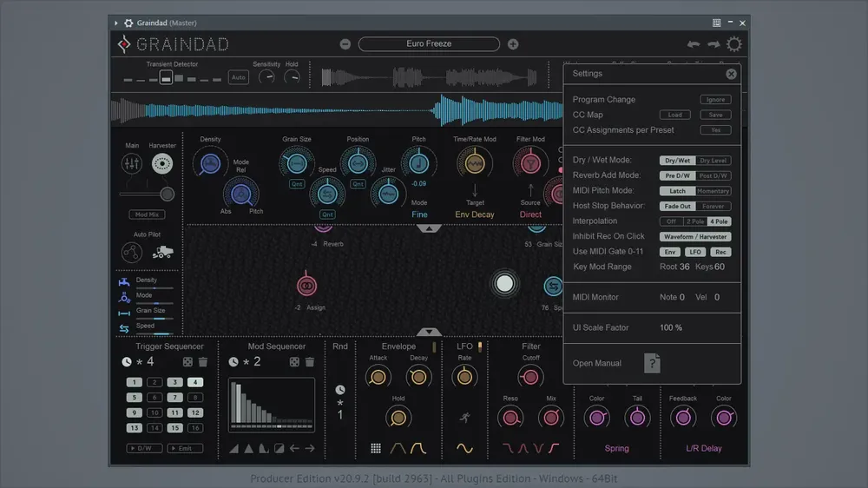Screen dimensions: 868x488
Task: Toggle Trigger Sequencer step 16
Action: tap(194, 427)
